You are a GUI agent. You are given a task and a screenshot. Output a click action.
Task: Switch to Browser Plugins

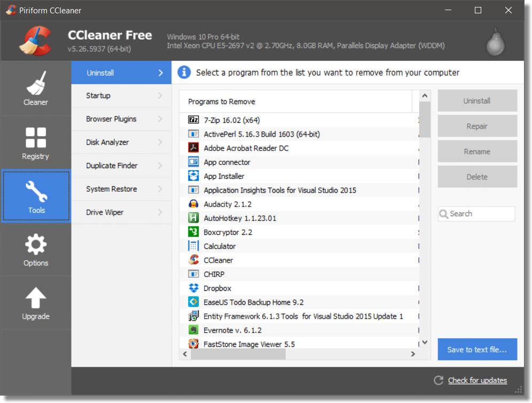coord(121,119)
